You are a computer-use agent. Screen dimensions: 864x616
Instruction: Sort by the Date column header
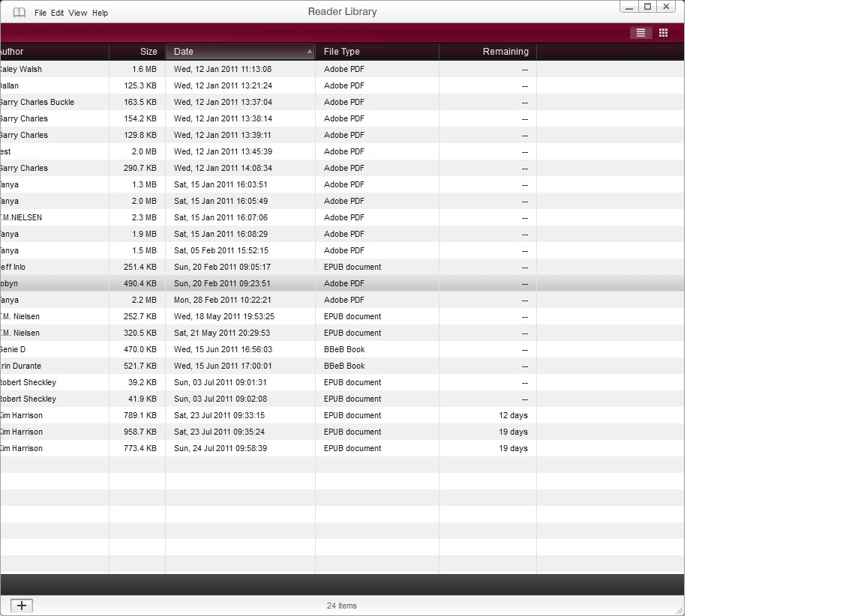tap(240, 52)
